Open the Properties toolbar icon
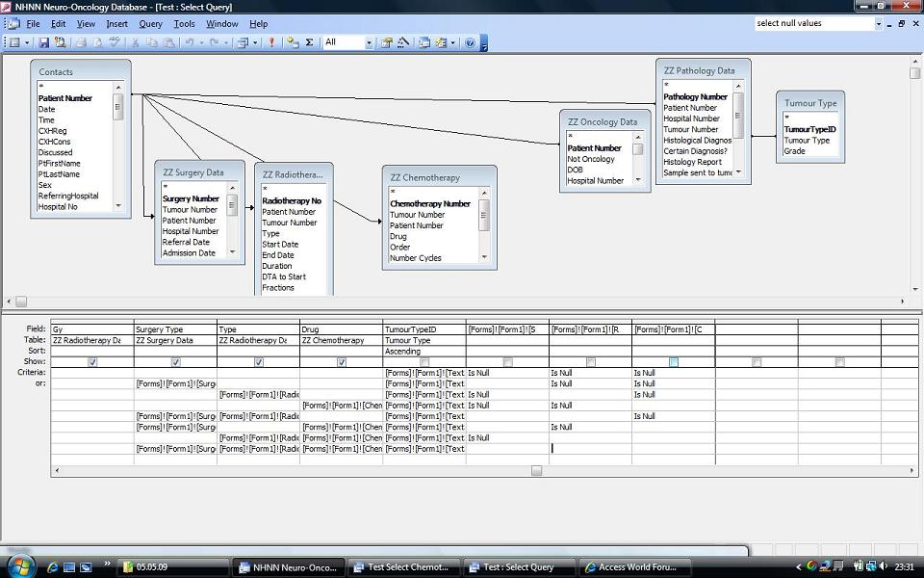This screenshot has height=578, width=924. tap(387, 42)
